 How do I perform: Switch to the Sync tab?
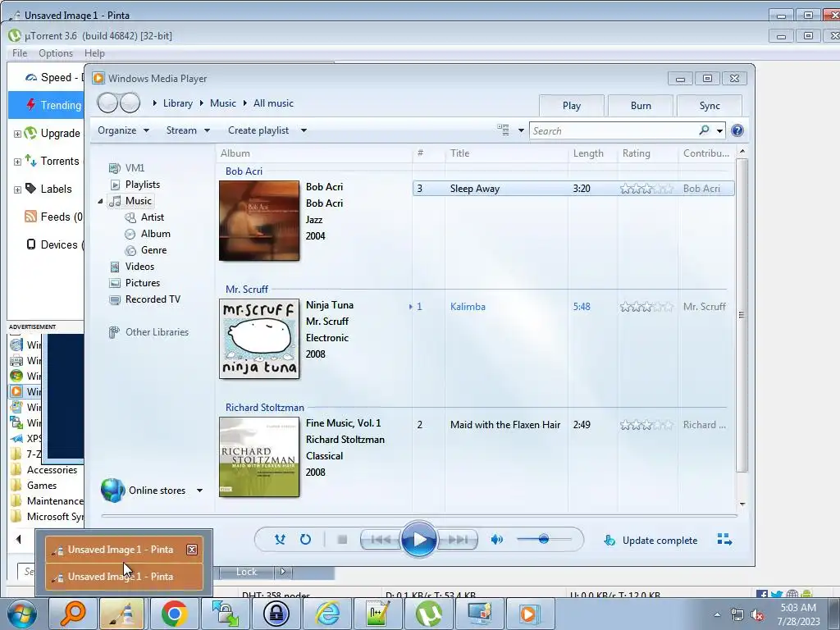[710, 106]
